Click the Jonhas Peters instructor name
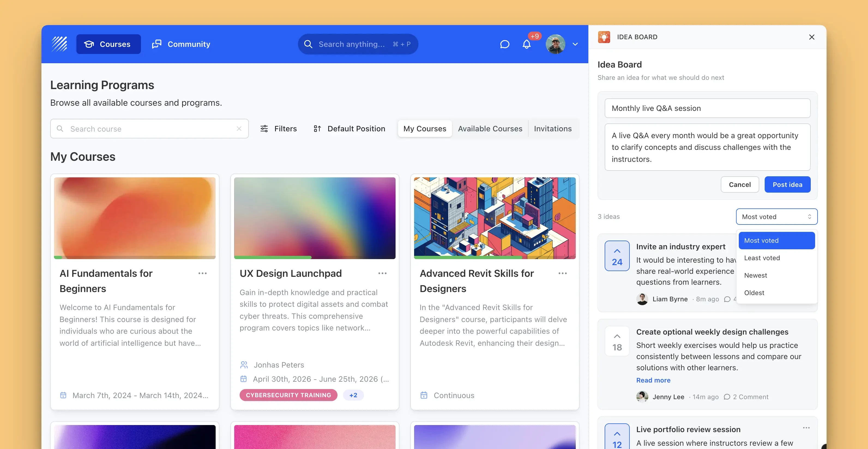Screen dimensions: 868x449 tap(279, 365)
